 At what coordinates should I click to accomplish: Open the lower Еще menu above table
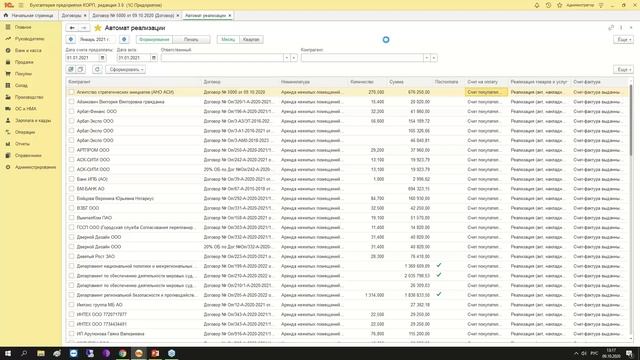(x=624, y=69)
